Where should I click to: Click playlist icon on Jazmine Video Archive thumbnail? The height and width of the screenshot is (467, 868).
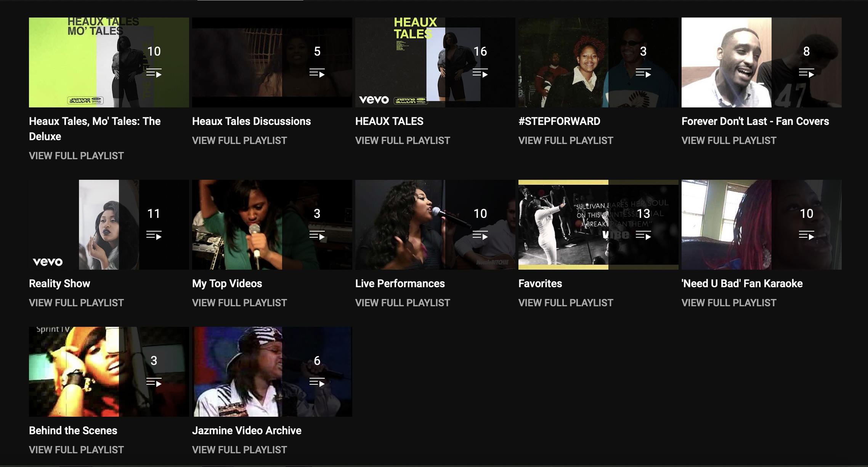tap(317, 382)
